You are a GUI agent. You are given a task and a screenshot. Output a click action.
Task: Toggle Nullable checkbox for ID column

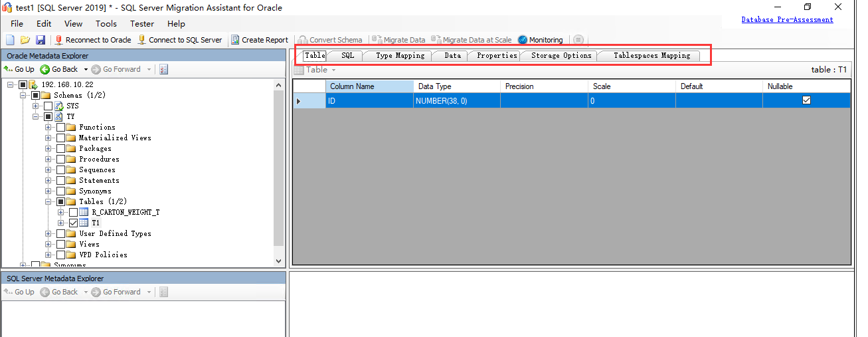pyautogui.click(x=806, y=100)
